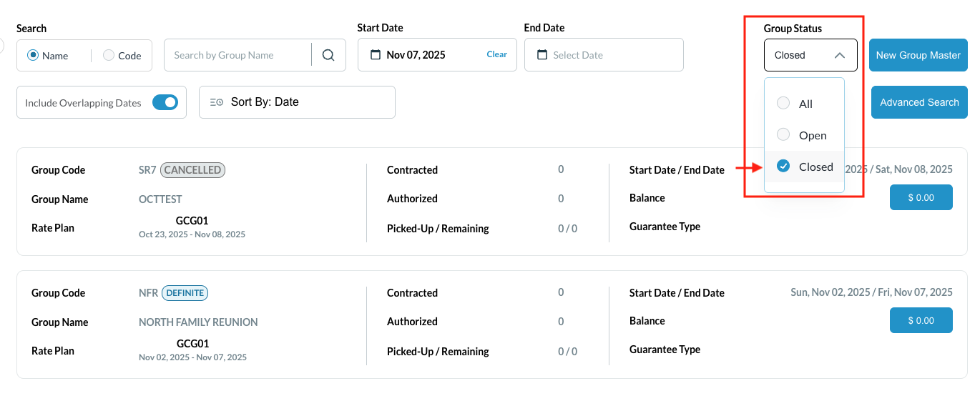Toggle Include Overlapping Dates switch
Image resolution: width=980 pixels, height=406 pixels.
pos(165,102)
